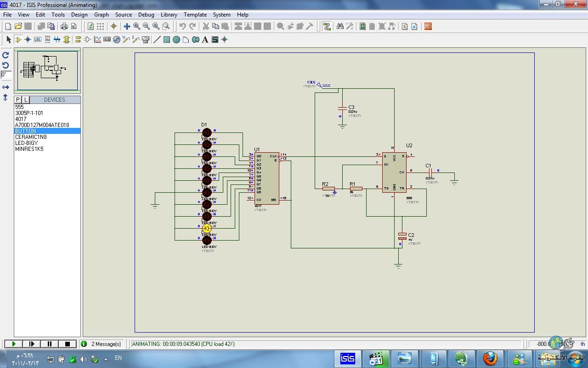This screenshot has height=368, width=588.
Task: Select 2D arc drawing tool
Action: [186, 40]
